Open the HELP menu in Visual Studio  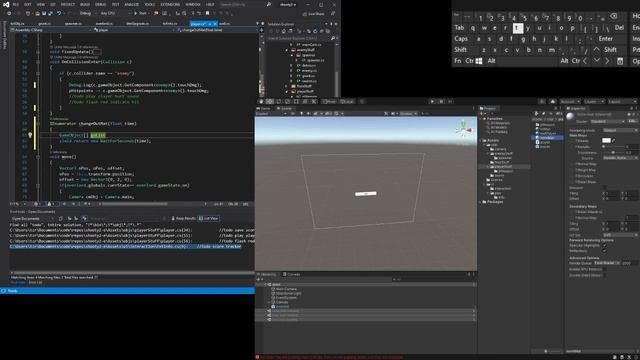coord(210,4)
